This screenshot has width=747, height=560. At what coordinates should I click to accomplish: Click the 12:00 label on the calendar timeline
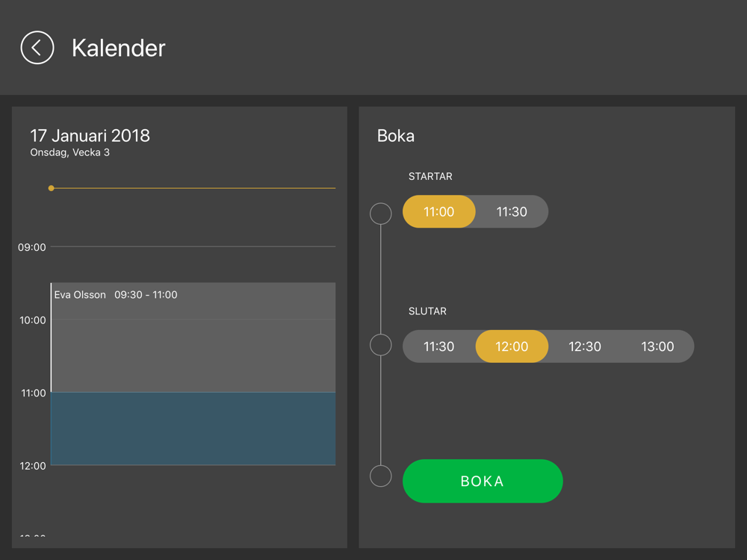pos(32,466)
